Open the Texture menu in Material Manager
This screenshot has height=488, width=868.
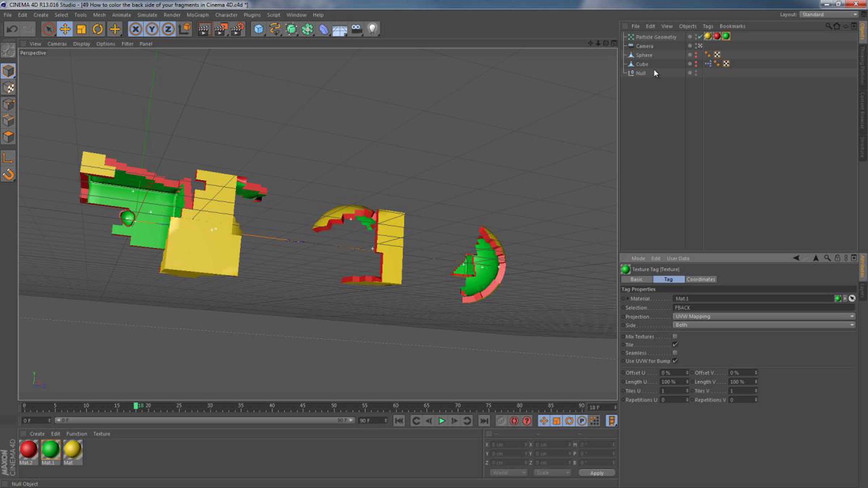coord(102,433)
